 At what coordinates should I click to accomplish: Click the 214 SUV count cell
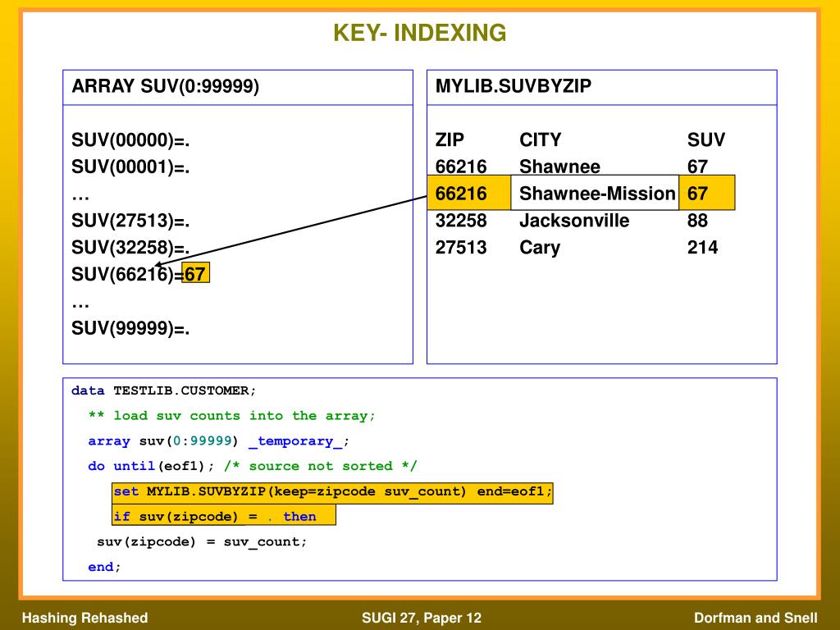(702, 248)
